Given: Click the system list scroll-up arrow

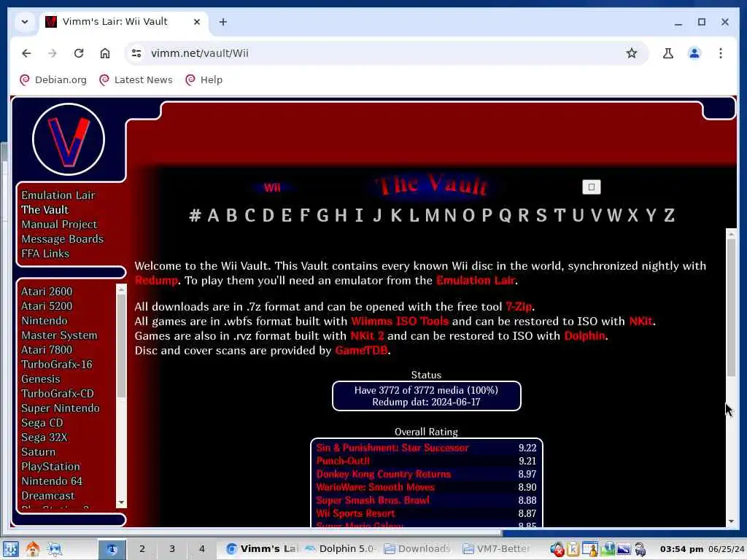Looking at the screenshot, I should coord(121,289).
